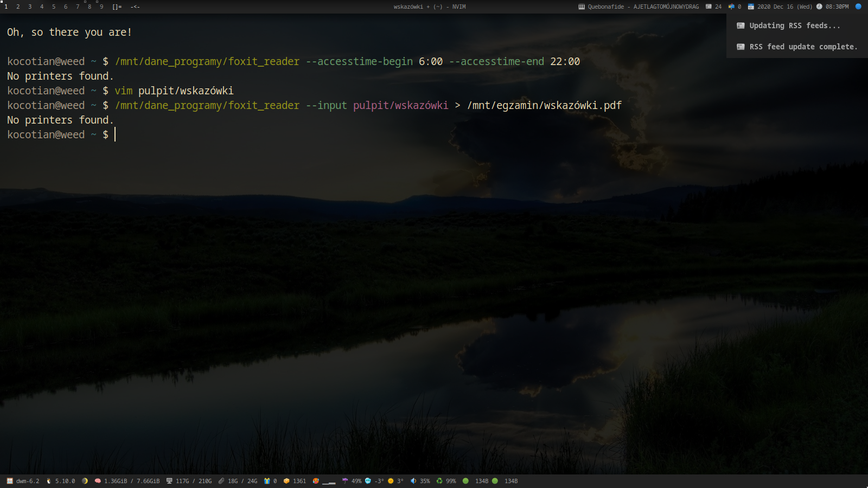868x488 pixels.
Task: Click the Tux kernel icon beside 5.10.0
Action: [x=49, y=481]
